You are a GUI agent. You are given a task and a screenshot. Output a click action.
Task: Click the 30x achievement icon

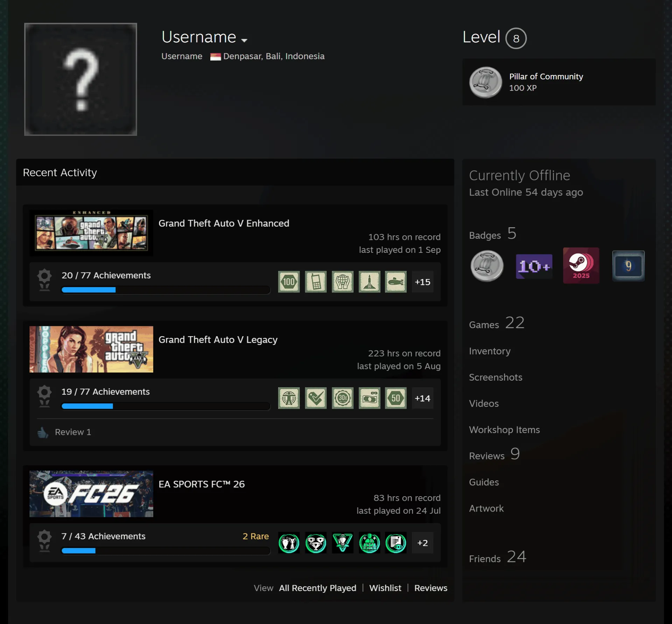[x=343, y=398]
